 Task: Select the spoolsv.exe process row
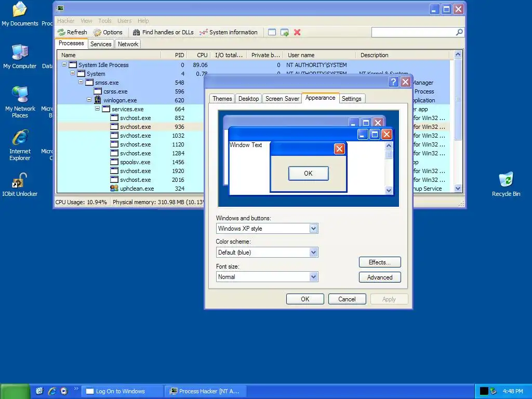click(x=130, y=162)
